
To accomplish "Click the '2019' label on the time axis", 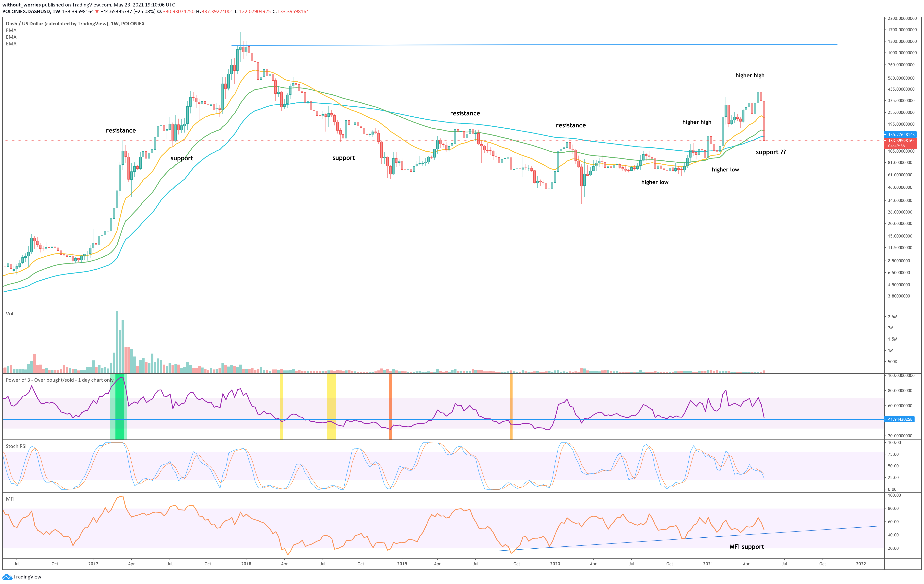I will 402,564.
